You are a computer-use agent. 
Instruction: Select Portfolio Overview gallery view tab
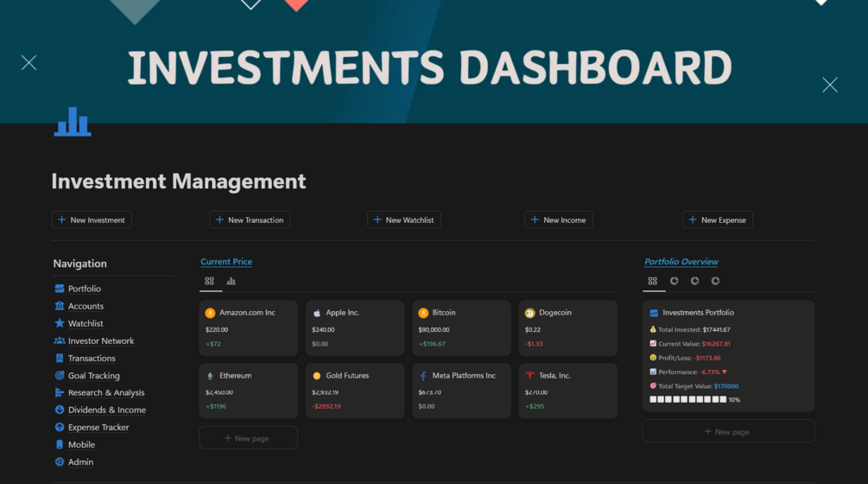tap(653, 281)
